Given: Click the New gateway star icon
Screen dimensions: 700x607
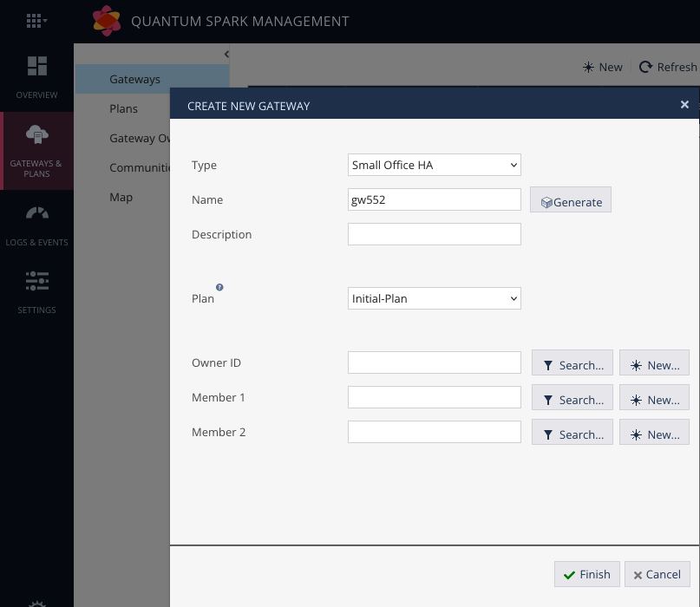Looking at the screenshot, I should click(x=588, y=67).
